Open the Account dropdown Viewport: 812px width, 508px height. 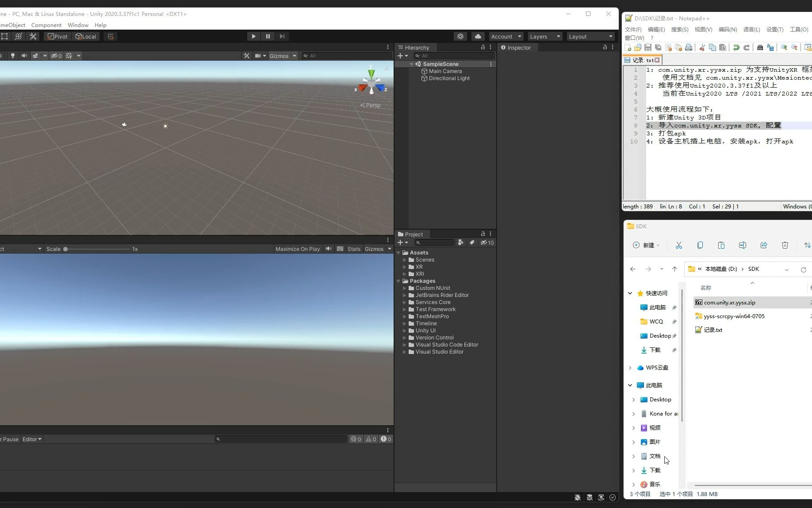(506, 36)
